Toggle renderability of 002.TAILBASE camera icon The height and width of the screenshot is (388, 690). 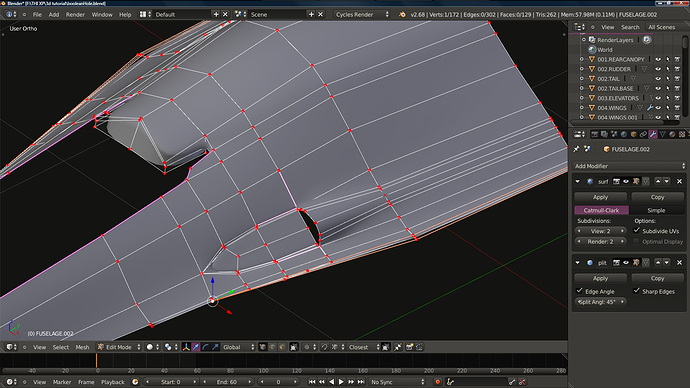pyautogui.click(x=678, y=88)
